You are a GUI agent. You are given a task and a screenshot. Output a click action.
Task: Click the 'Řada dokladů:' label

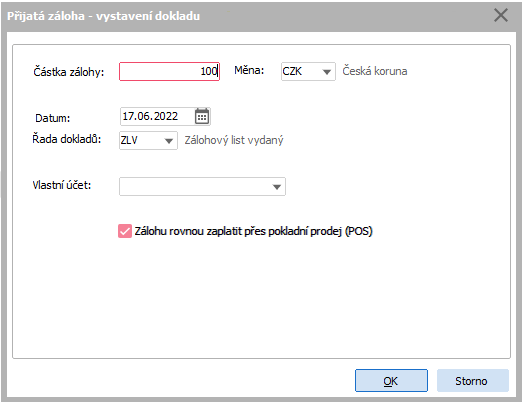pyautogui.click(x=67, y=139)
